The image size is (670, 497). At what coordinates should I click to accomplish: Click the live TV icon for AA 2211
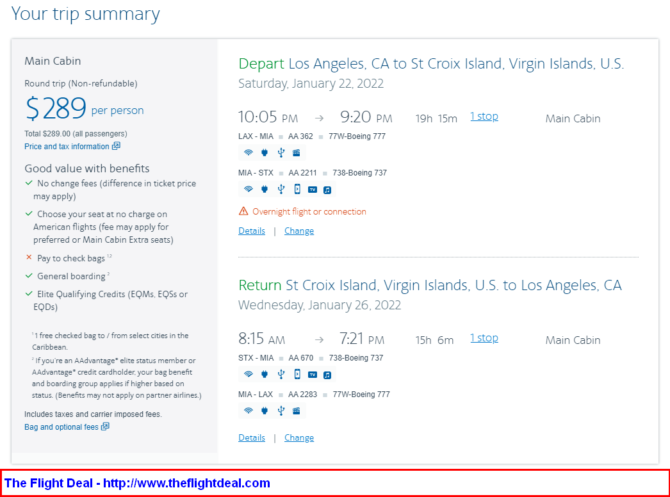[313, 189]
